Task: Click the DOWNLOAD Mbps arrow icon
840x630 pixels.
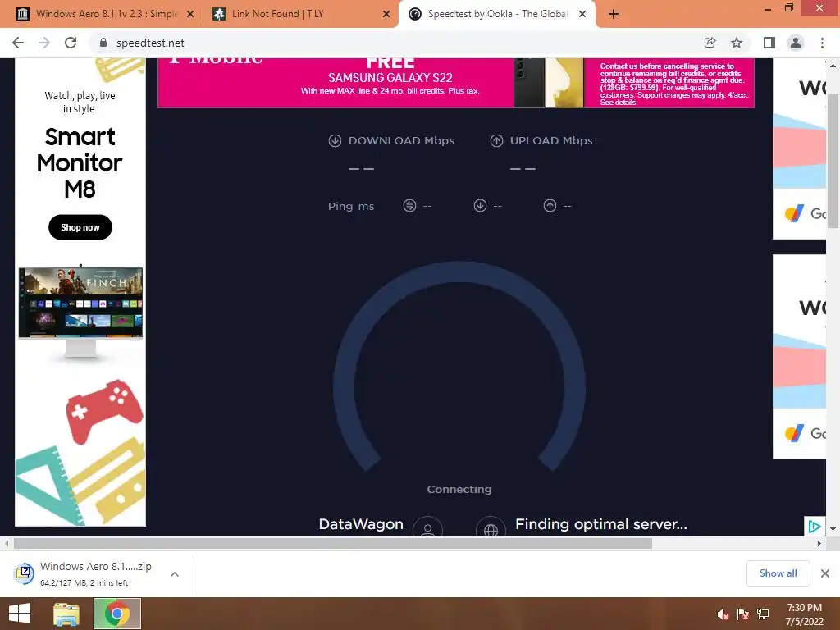Action: coord(335,141)
